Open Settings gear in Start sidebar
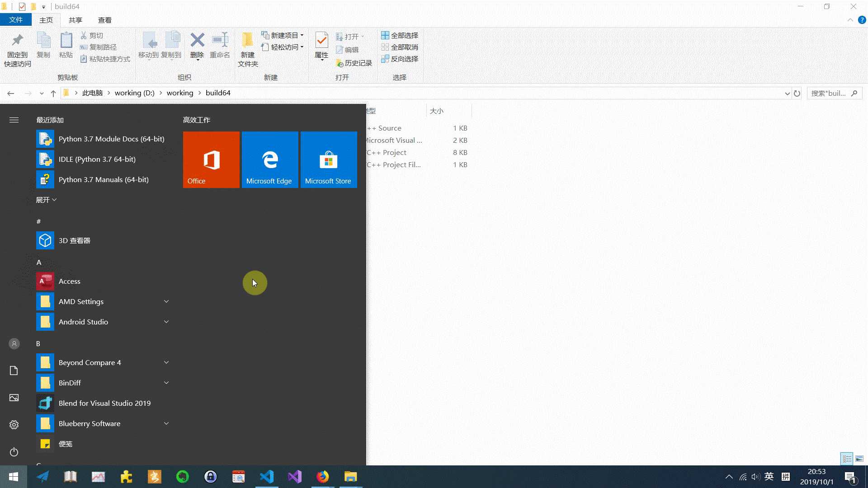 (14, 425)
